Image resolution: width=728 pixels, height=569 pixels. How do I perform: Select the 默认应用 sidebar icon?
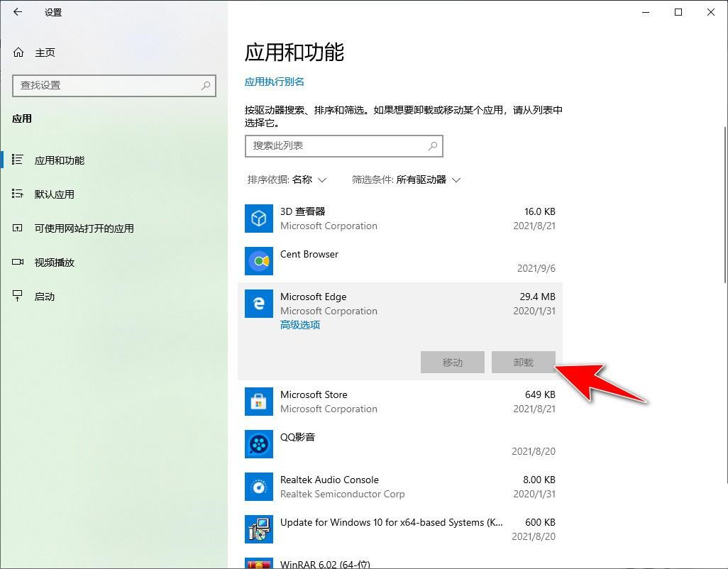tap(17, 194)
